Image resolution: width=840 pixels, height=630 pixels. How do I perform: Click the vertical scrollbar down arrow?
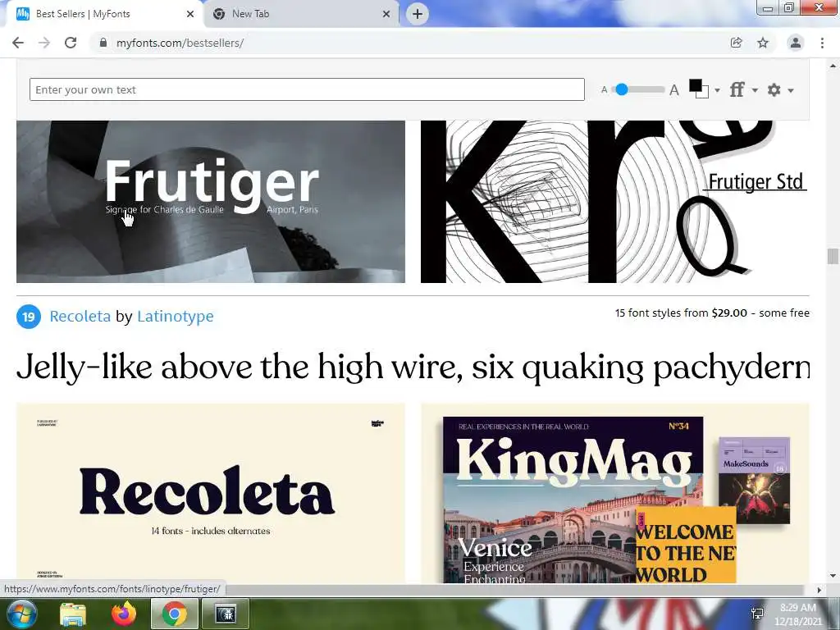833,576
